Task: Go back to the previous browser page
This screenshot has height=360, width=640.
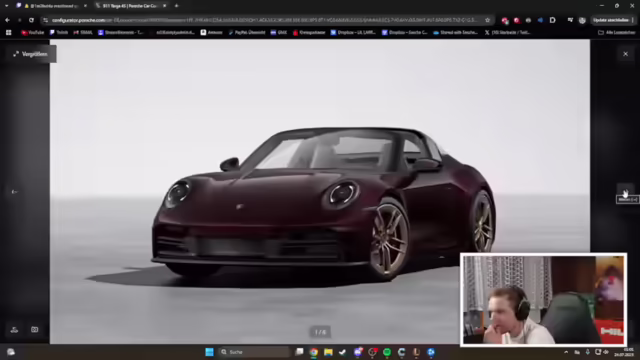Action: 7,20
